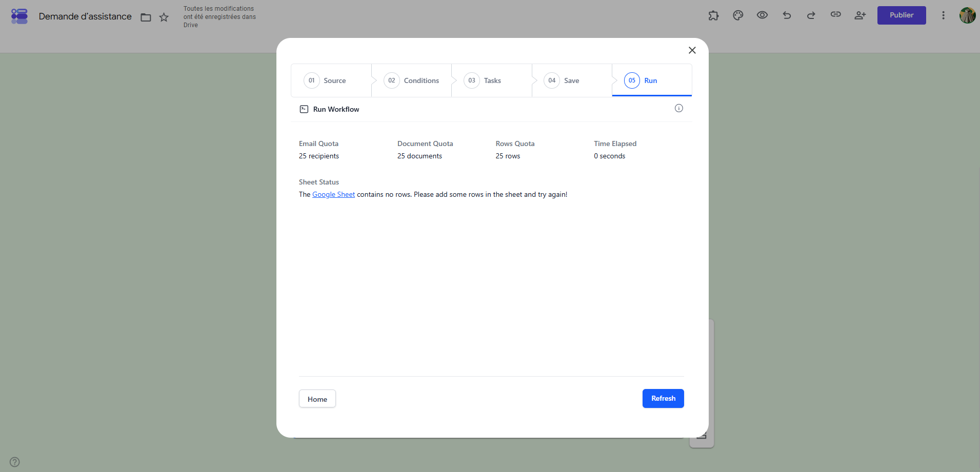Click the Run Workflow info icon
980x472 pixels.
pos(679,108)
